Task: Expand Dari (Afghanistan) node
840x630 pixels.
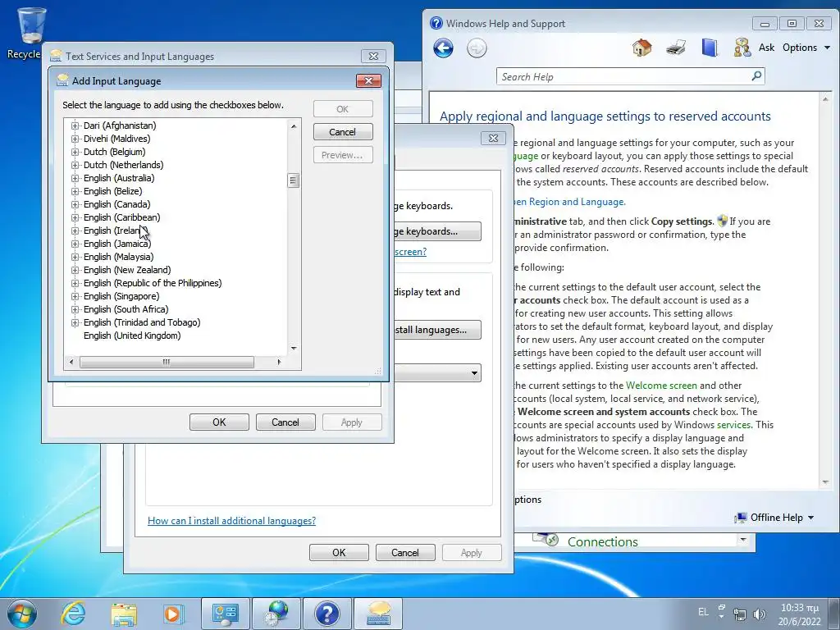Action: tap(75, 126)
